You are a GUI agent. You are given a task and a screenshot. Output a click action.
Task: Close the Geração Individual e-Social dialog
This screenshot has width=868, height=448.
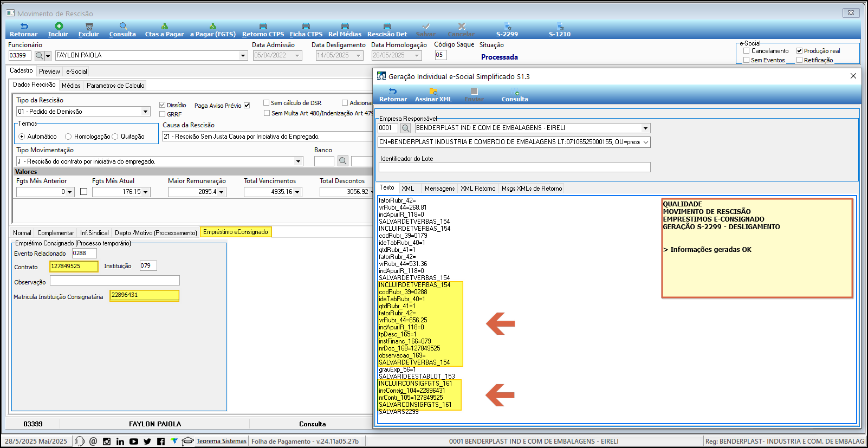853,76
